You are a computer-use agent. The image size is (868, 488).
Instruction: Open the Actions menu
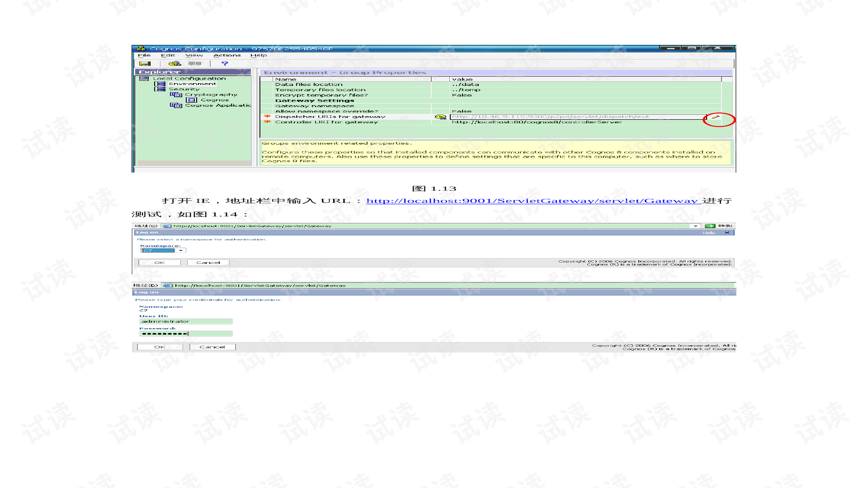tap(227, 56)
